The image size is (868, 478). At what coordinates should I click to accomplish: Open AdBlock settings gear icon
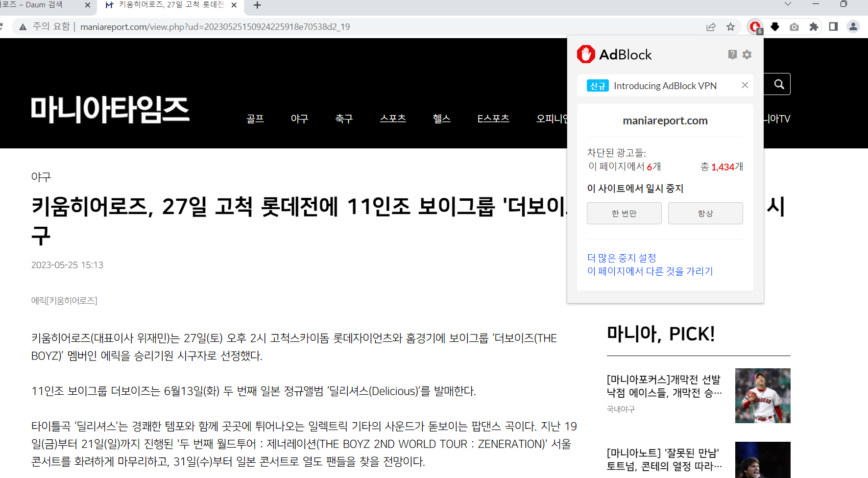coord(747,54)
